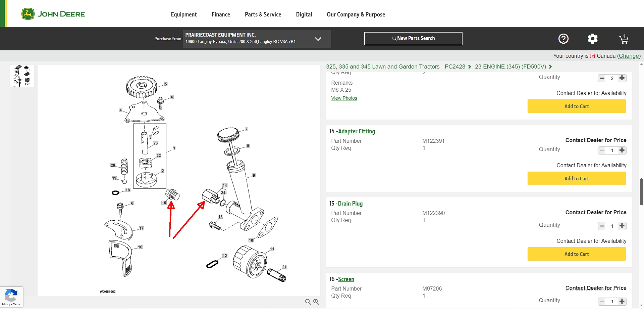
Task: Open Our Company & Purpose menu
Action: (x=356, y=14)
